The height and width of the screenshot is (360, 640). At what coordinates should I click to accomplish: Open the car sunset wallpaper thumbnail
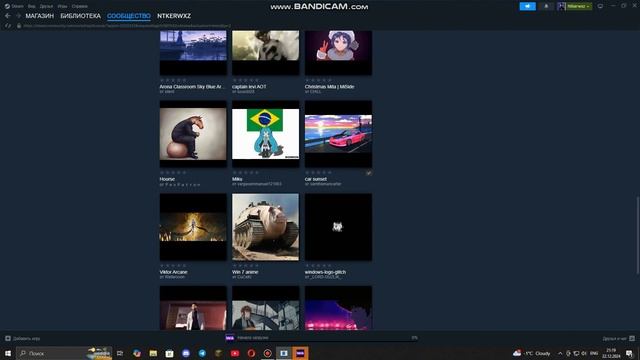(x=338, y=134)
